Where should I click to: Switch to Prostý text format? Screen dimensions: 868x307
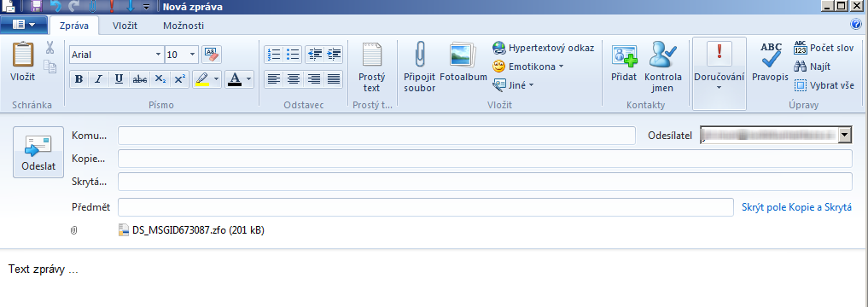click(x=372, y=67)
